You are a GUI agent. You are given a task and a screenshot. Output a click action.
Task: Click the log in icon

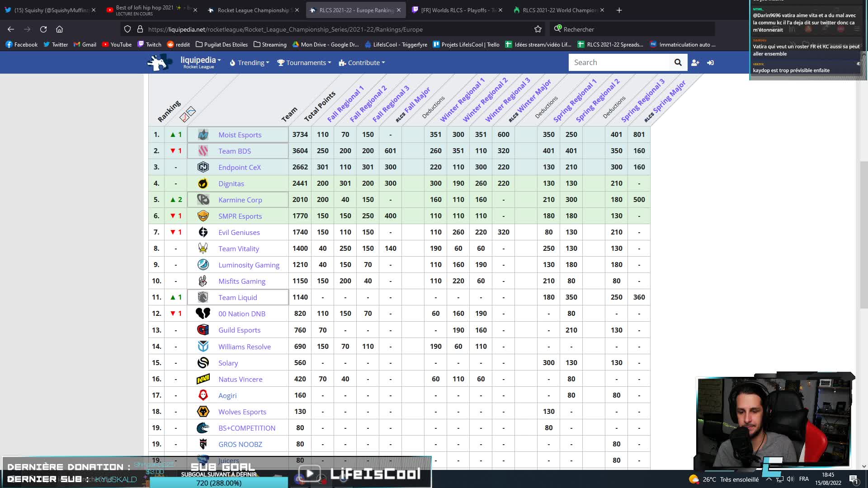coord(711,63)
